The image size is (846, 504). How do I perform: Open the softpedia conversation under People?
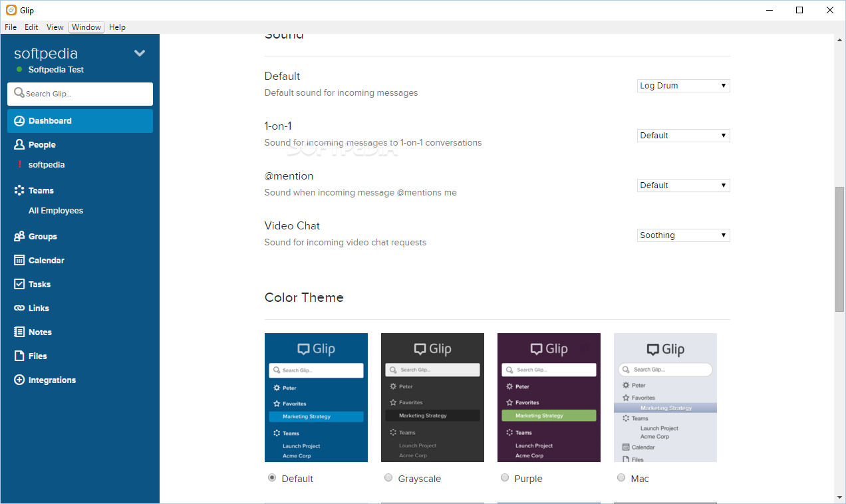[47, 165]
